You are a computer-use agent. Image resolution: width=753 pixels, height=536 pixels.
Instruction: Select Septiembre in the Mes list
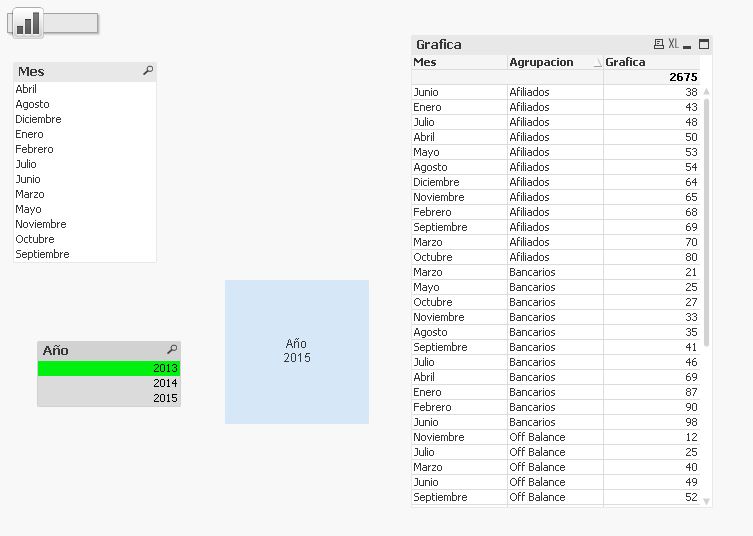(42, 254)
